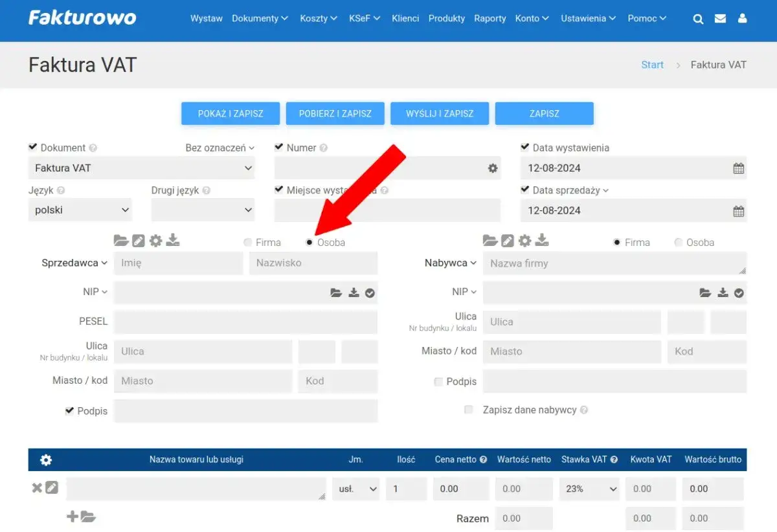Open calendar for Data wystawienia
The width and height of the screenshot is (777, 532).
click(738, 168)
